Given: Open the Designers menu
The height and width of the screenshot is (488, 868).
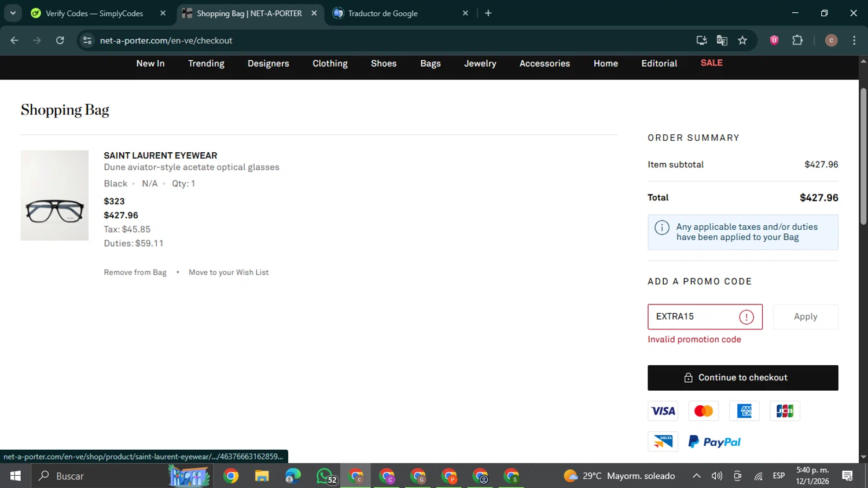Looking at the screenshot, I should click(269, 64).
